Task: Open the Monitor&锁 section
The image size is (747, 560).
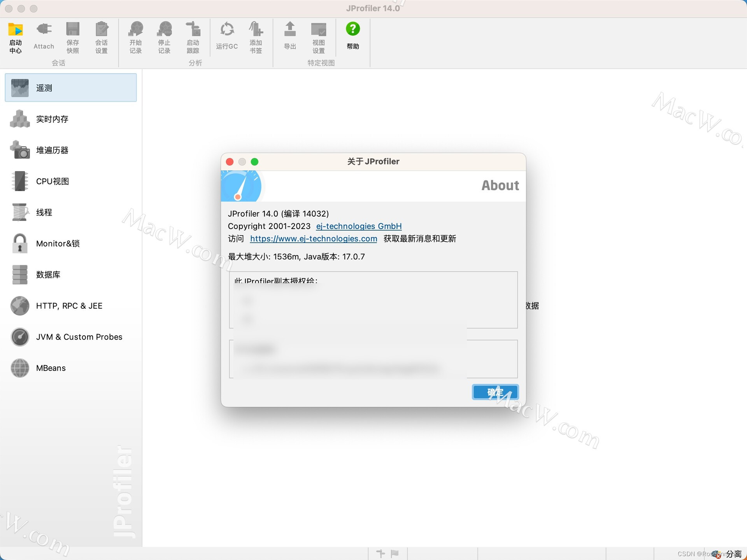Action: point(71,243)
